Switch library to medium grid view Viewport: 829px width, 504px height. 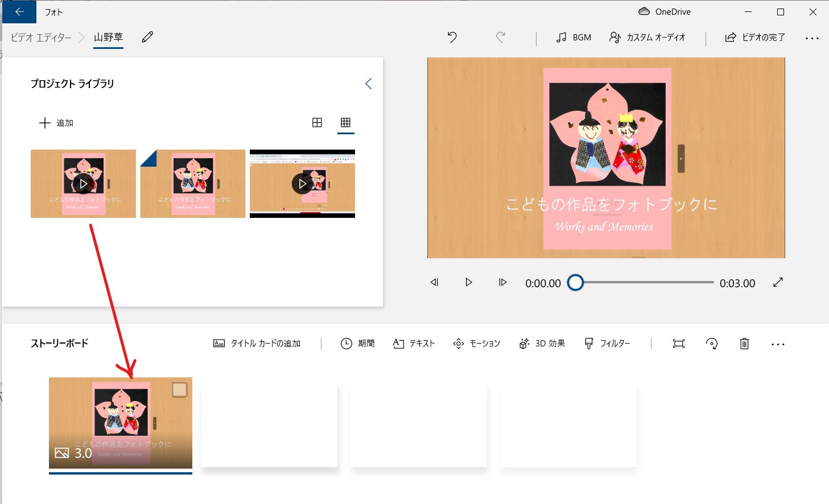(x=317, y=123)
